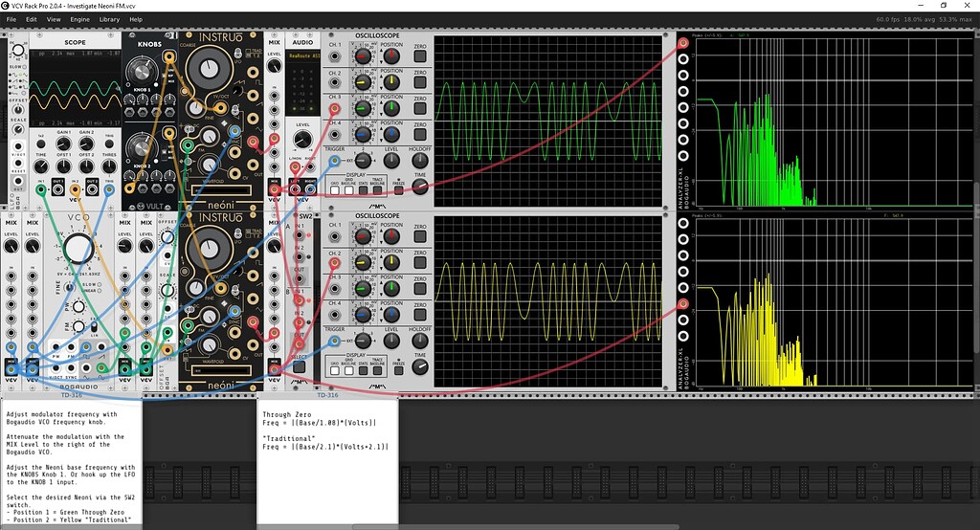Viewport: 980px width, 530px height.
Task: Toggle FREEZE on the upper oscilloscope
Action: click(397, 189)
